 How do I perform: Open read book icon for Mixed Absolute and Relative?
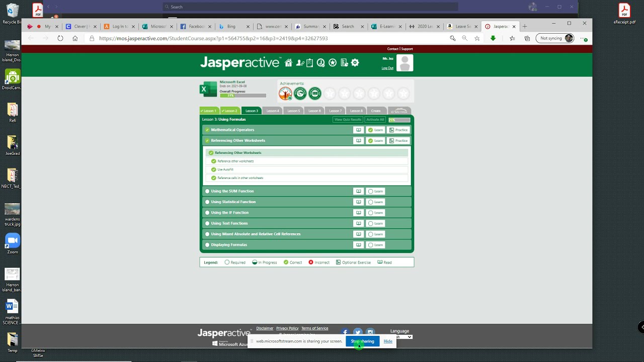click(358, 234)
